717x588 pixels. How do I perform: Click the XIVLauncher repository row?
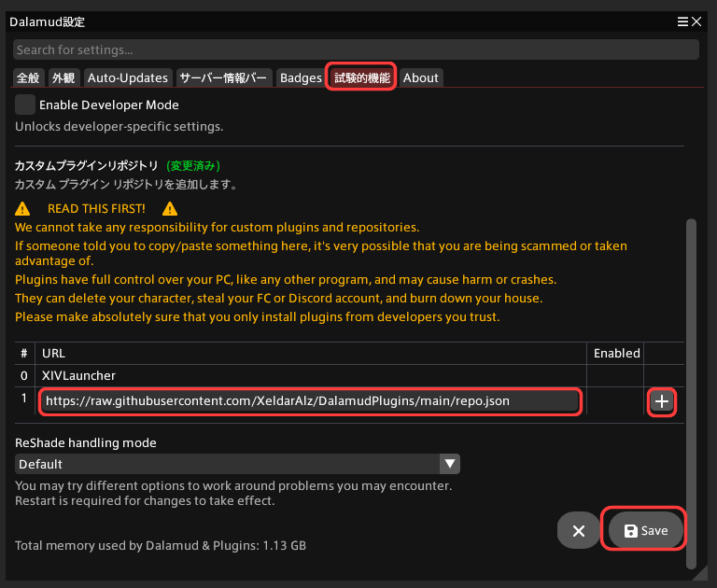[x=349, y=375]
